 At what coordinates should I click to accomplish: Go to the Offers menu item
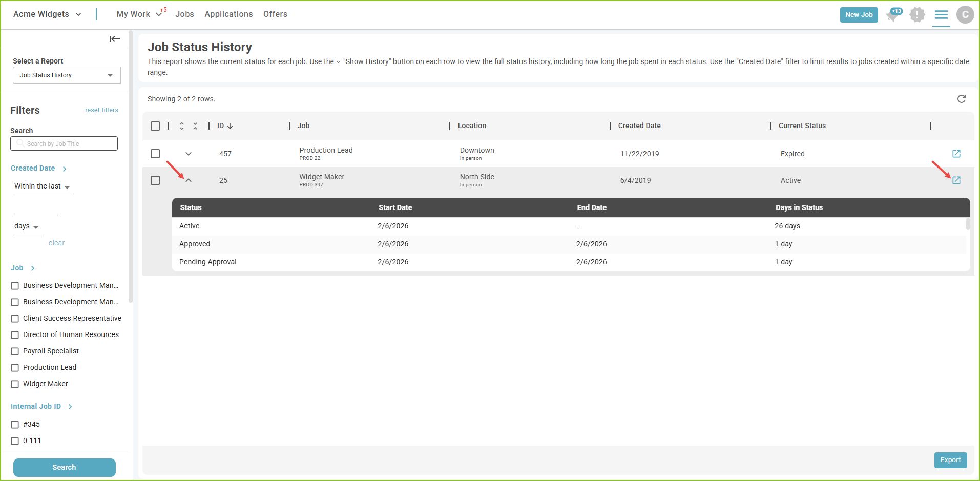(275, 14)
